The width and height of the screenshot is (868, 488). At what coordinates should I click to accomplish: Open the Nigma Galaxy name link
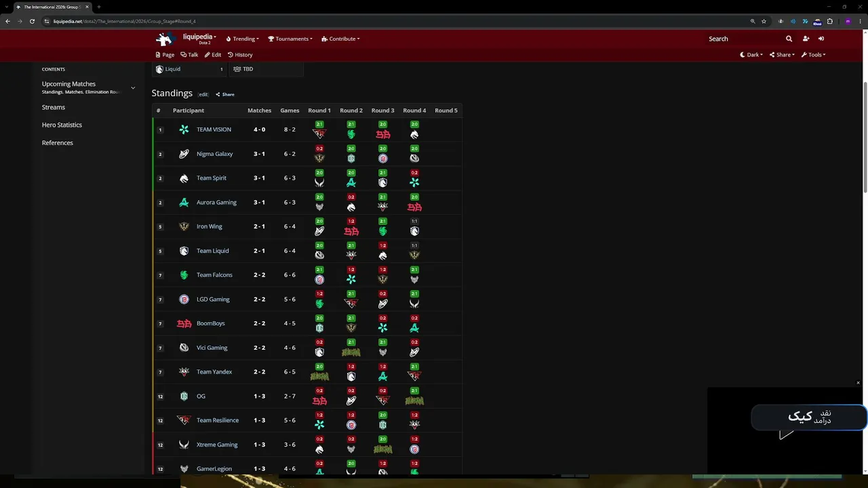point(214,154)
